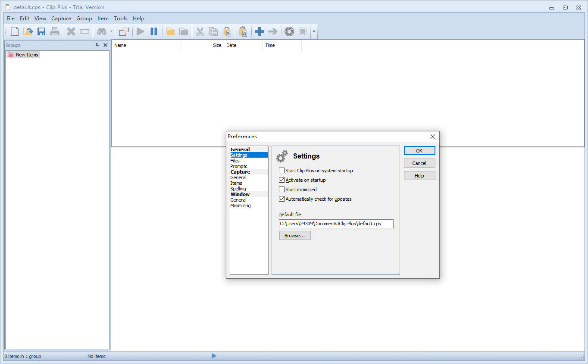Click the gray folder toolbar icon

point(184,31)
